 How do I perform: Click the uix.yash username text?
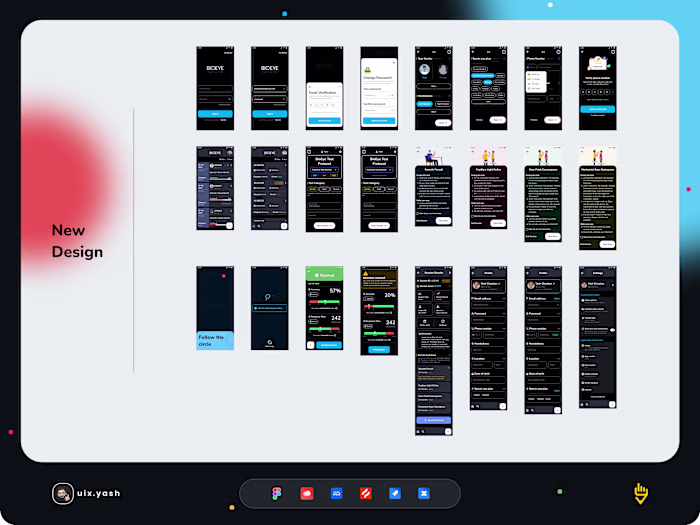[x=99, y=493]
